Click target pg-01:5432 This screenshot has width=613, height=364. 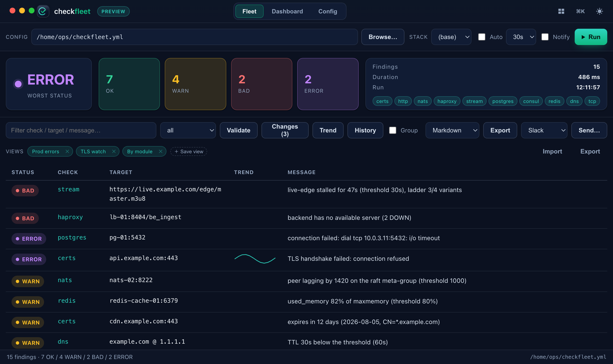pyautogui.click(x=127, y=237)
